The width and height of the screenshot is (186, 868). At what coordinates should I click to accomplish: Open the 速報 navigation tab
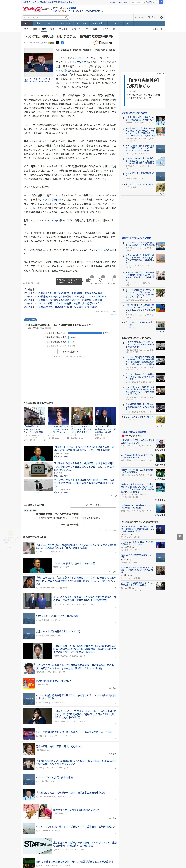[38, 24]
